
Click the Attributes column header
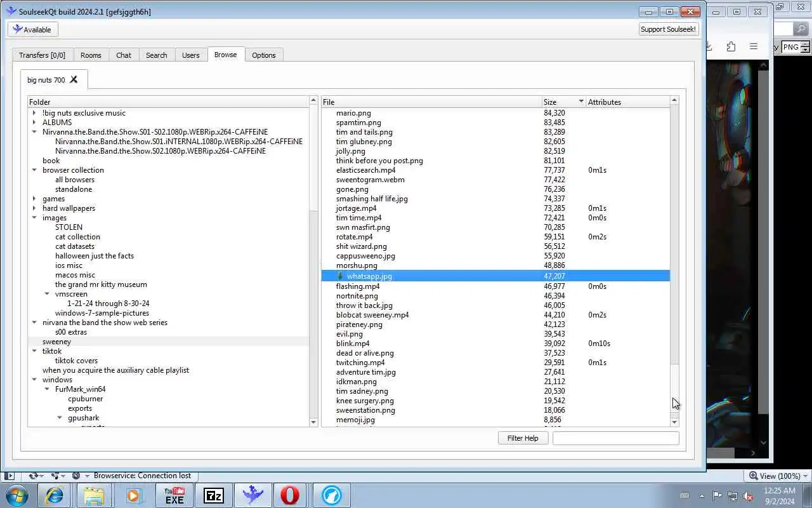627,102
